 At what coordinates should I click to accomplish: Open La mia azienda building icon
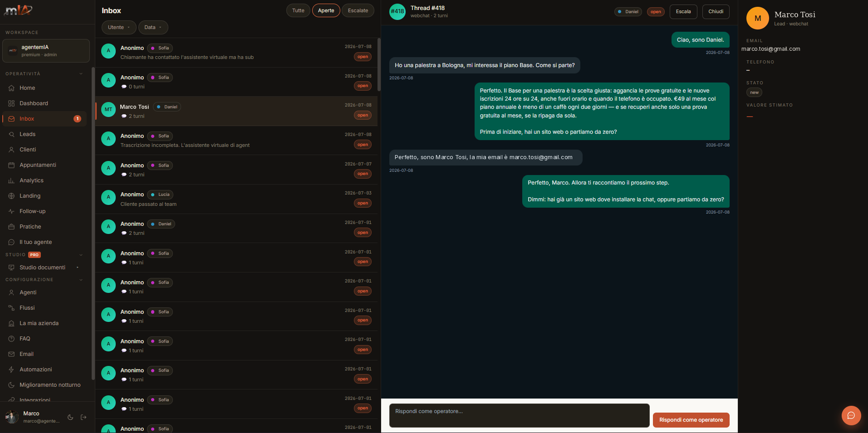pos(11,323)
